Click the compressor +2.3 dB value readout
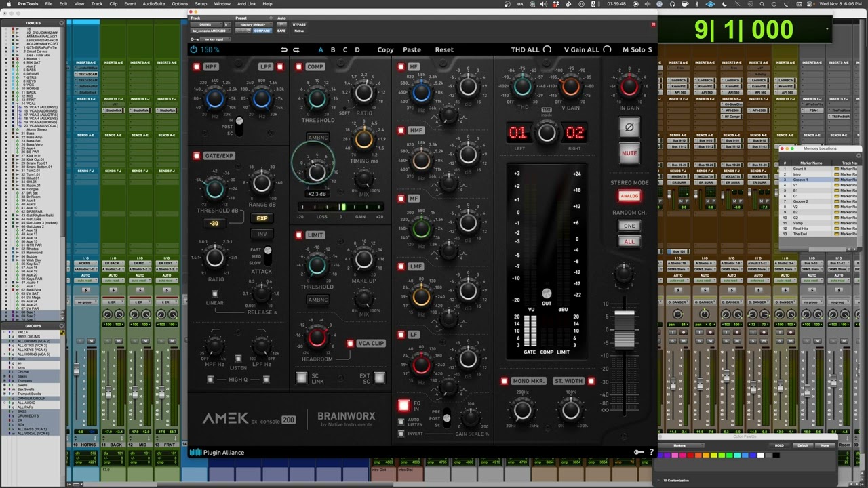868x488 pixels. (317, 194)
